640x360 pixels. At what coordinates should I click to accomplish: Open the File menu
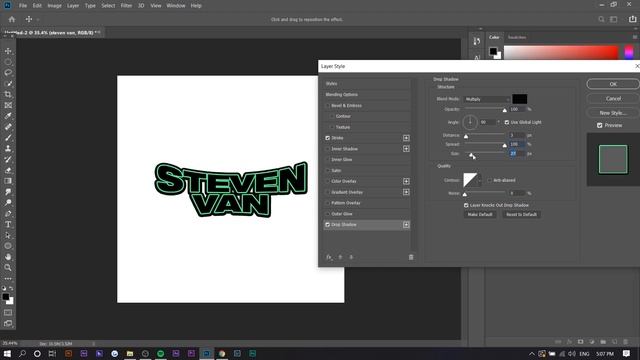point(23,6)
